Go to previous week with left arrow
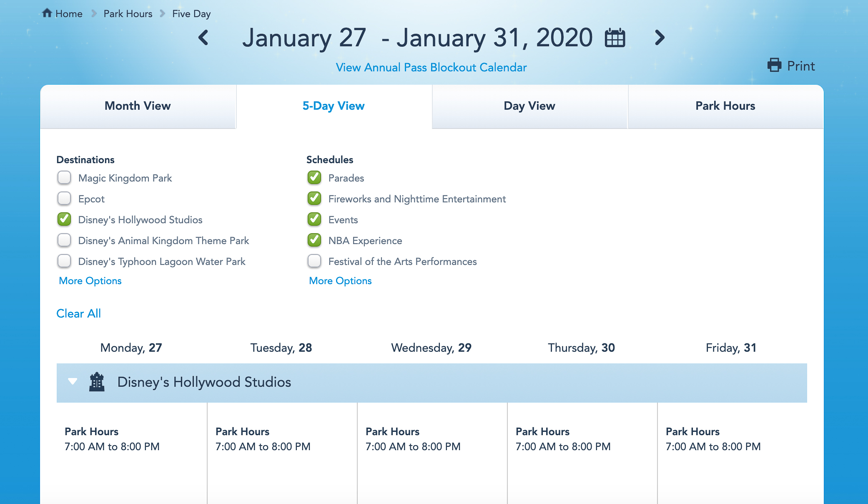868x504 pixels. 203,38
